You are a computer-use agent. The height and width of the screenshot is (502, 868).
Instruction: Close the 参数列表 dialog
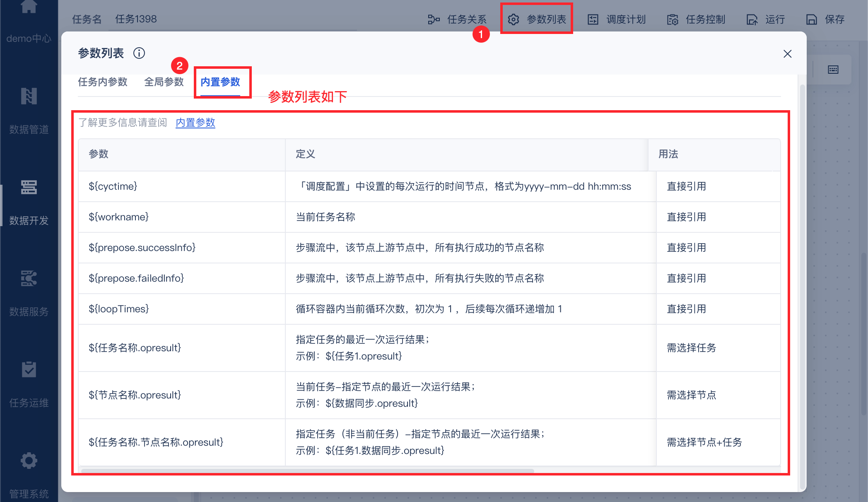click(x=788, y=54)
